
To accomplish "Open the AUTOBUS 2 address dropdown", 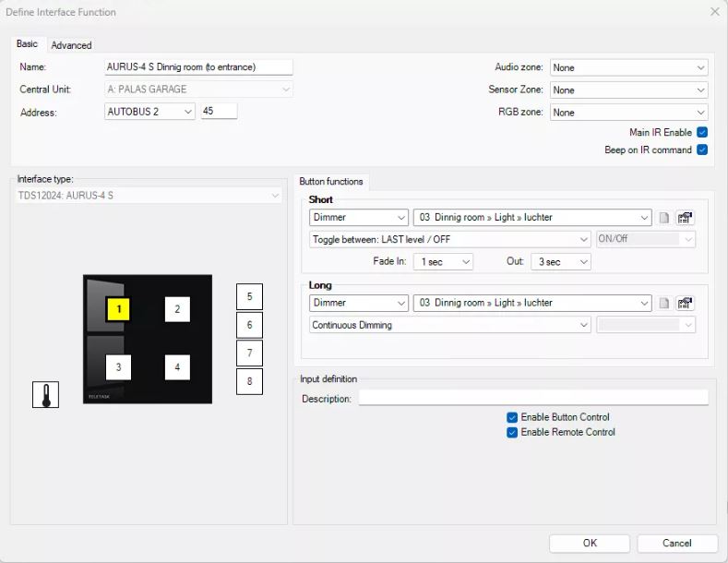I will [x=149, y=112].
